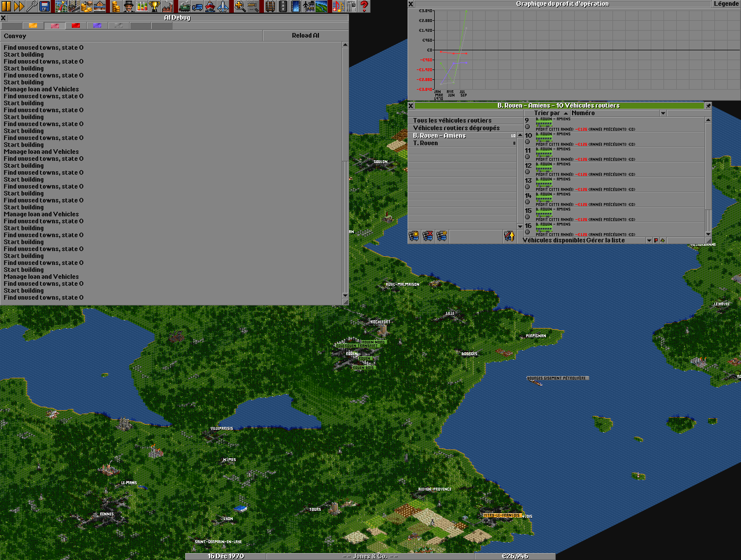
Task: Open the Numéro sort criteria dropdown
Action: click(618, 113)
